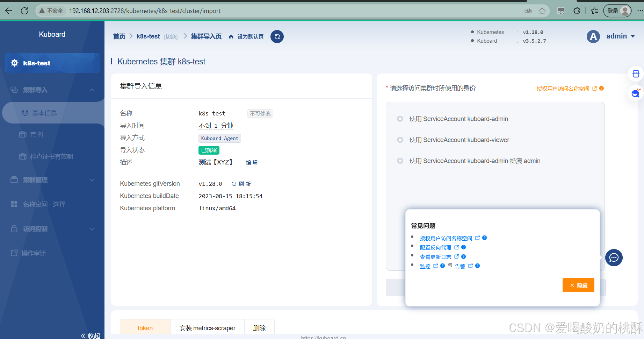
Task: Open 监控 FAQ link
Action: [425, 266]
